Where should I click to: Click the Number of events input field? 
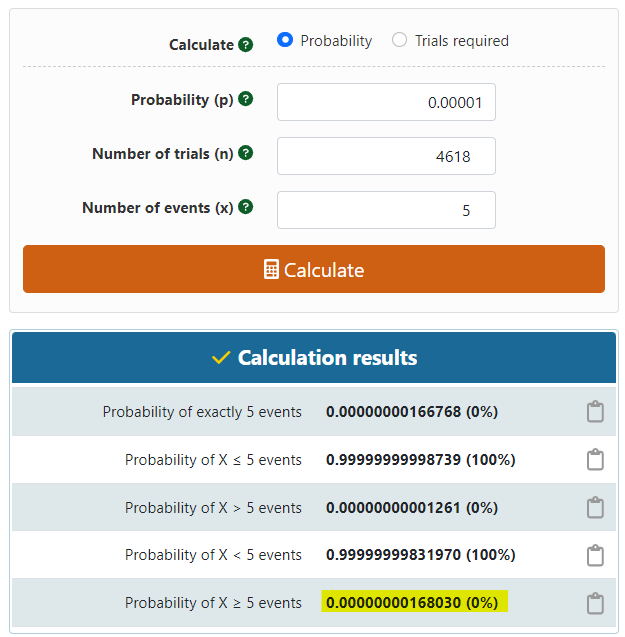coord(386,210)
